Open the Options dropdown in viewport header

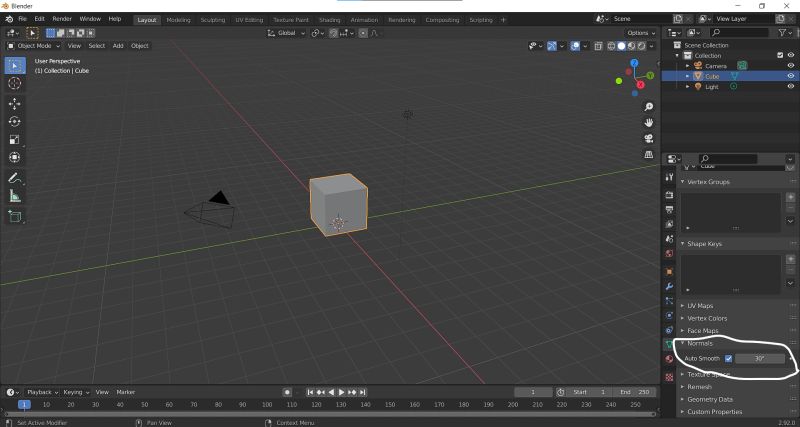pyautogui.click(x=641, y=33)
